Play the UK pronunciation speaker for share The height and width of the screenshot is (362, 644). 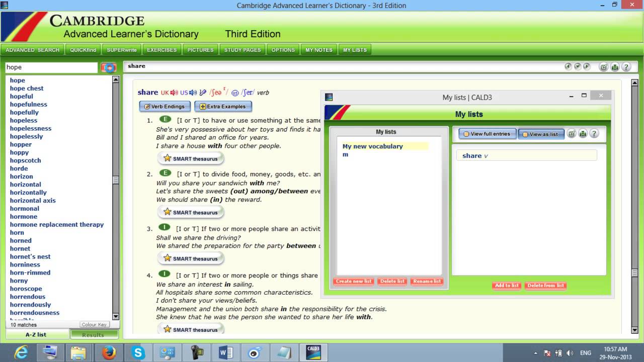(174, 93)
